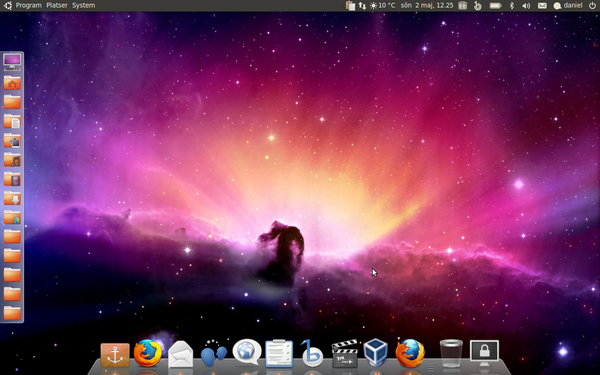Launch the blue chat buddies app
The height and width of the screenshot is (375, 600).
(x=214, y=353)
